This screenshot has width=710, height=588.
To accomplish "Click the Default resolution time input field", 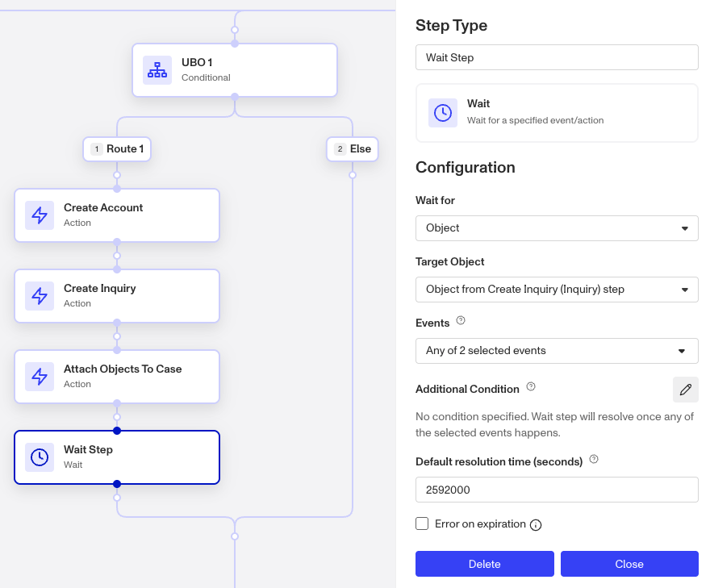I will click(x=557, y=490).
